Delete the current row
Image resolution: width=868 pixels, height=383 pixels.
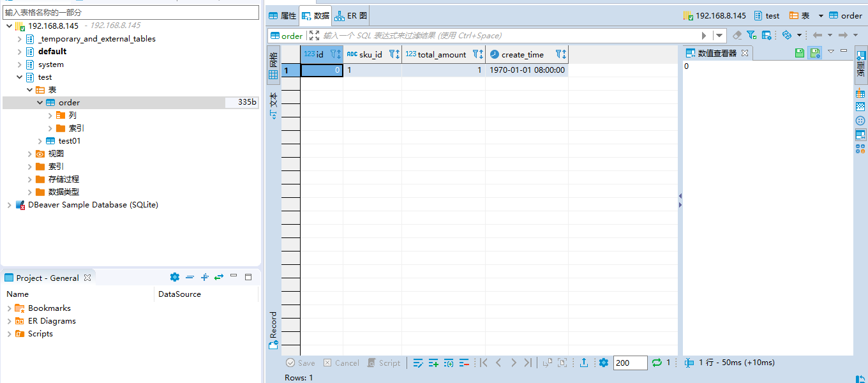click(464, 363)
